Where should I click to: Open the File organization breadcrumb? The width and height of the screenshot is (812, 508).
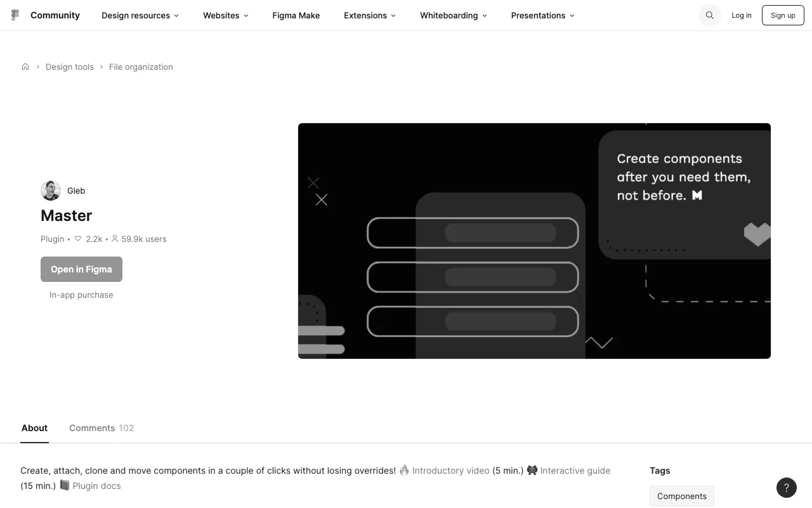[x=141, y=67]
